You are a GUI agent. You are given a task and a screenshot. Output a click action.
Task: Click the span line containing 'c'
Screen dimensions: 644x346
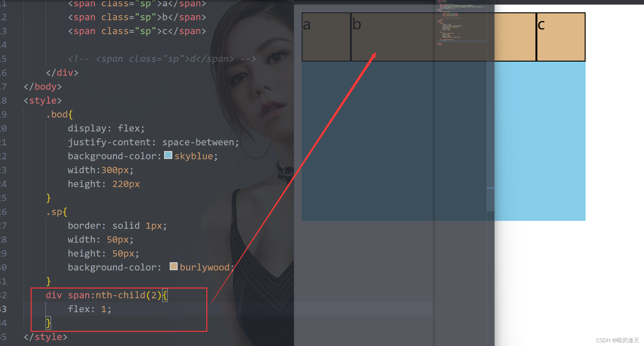(x=137, y=31)
